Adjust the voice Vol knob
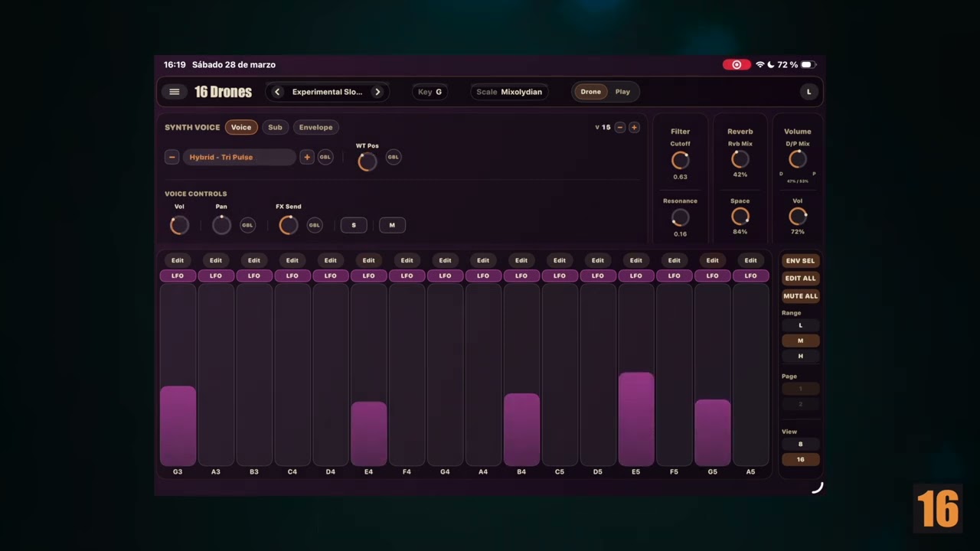 179,225
